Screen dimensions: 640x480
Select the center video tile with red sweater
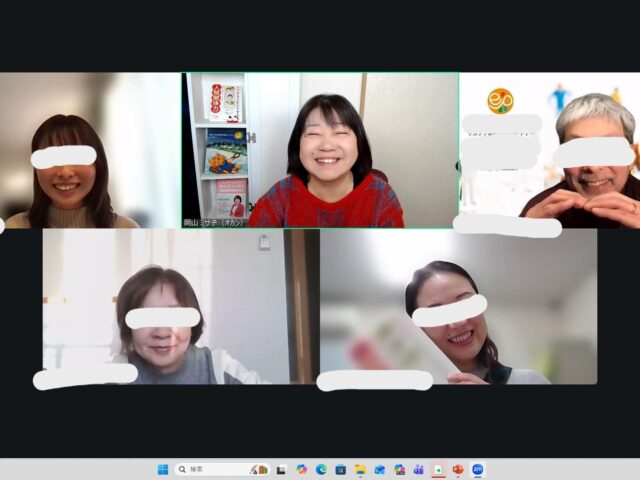(320, 150)
